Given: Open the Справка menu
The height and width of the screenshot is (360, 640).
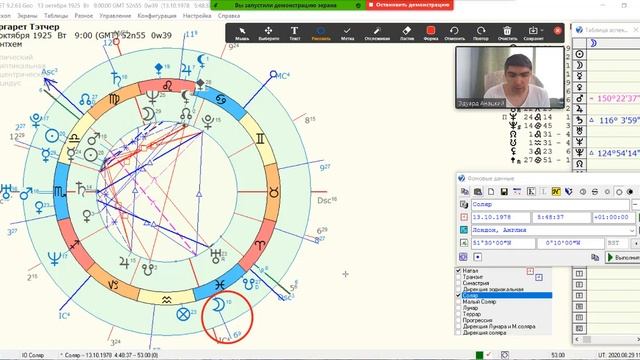Looking at the screenshot, I should (229, 16).
